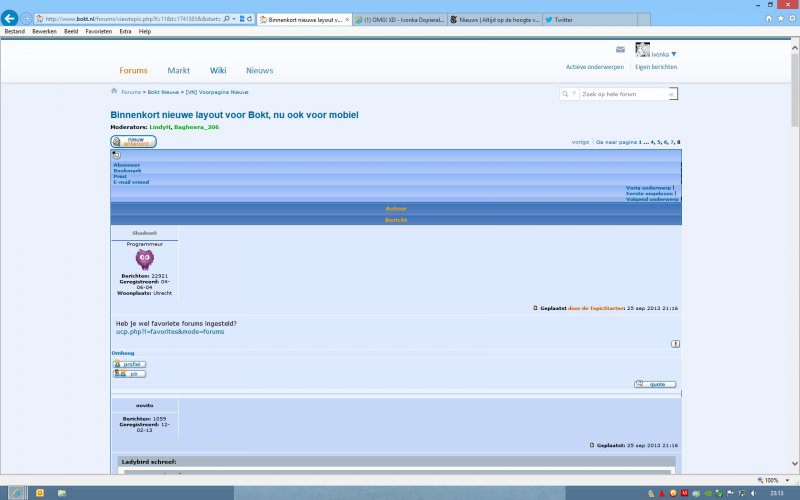Click the red Adobe tray icon

coord(685,493)
